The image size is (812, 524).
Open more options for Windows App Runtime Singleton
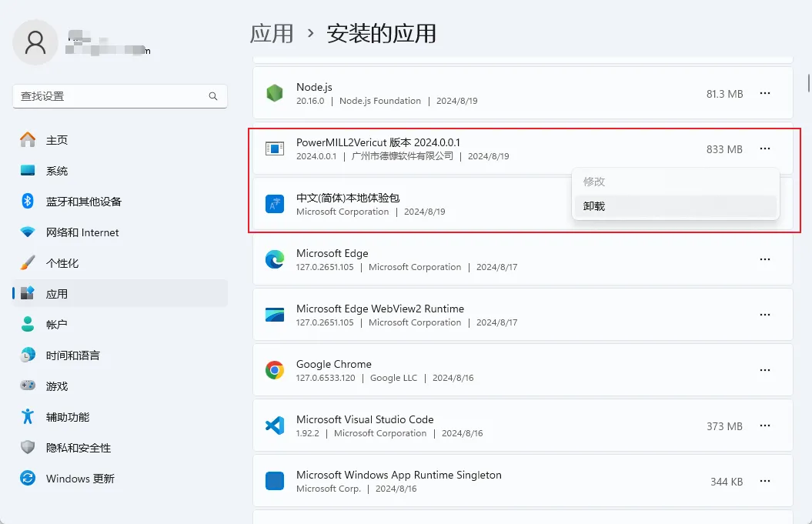click(x=765, y=481)
